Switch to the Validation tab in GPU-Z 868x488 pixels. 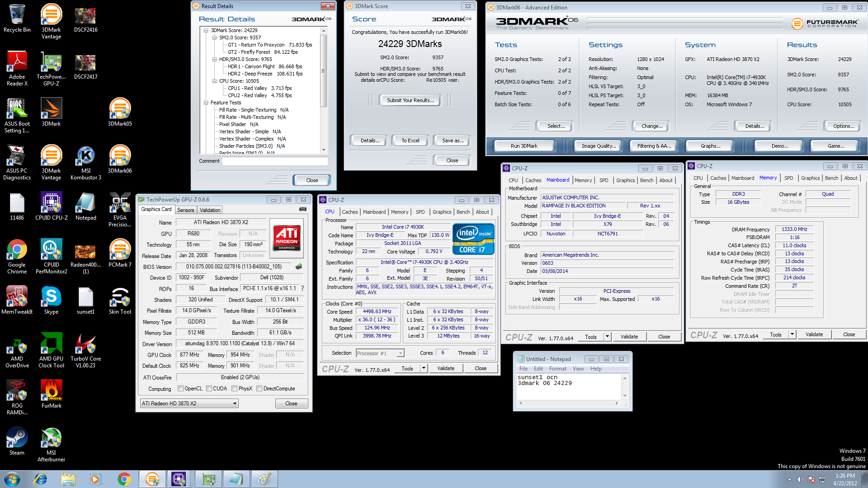pyautogui.click(x=210, y=210)
